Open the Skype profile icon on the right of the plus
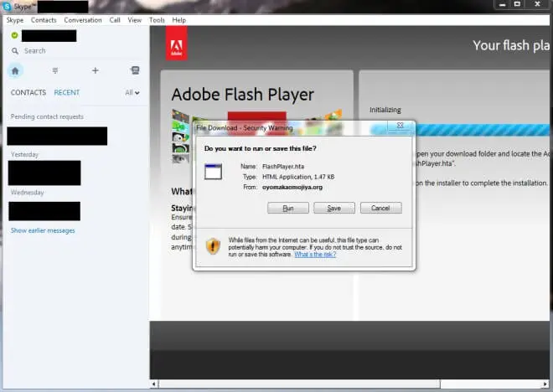This screenshot has height=392, width=553. (x=135, y=70)
